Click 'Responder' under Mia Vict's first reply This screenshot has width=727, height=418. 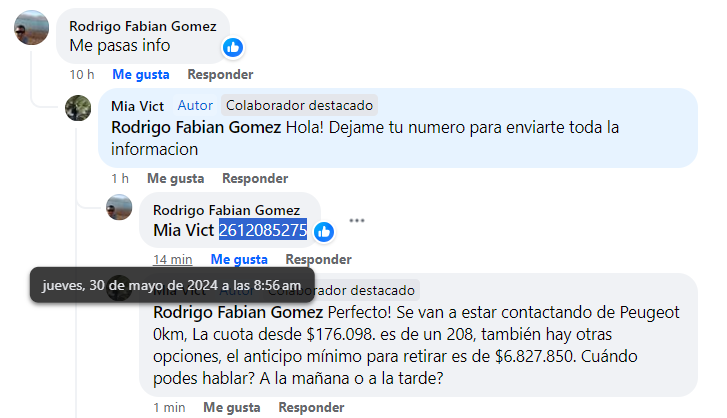point(255,178)
